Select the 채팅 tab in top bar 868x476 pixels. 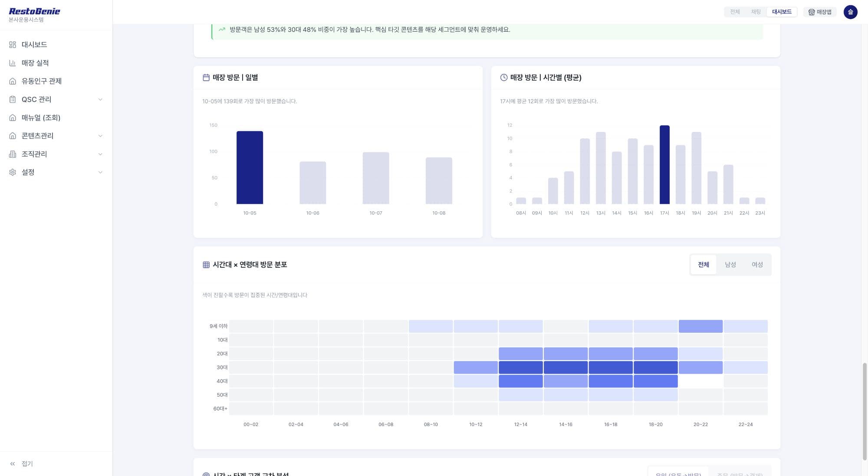point(756,12)
